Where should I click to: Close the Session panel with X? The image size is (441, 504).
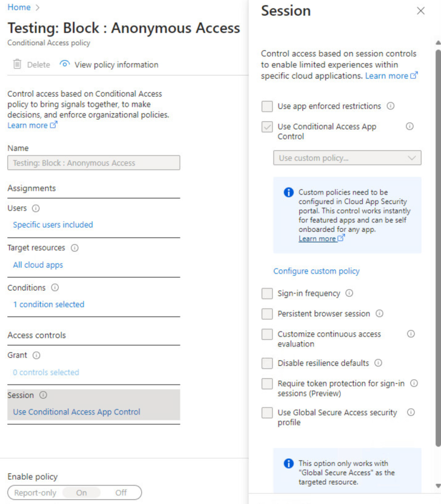coord(420,11)
